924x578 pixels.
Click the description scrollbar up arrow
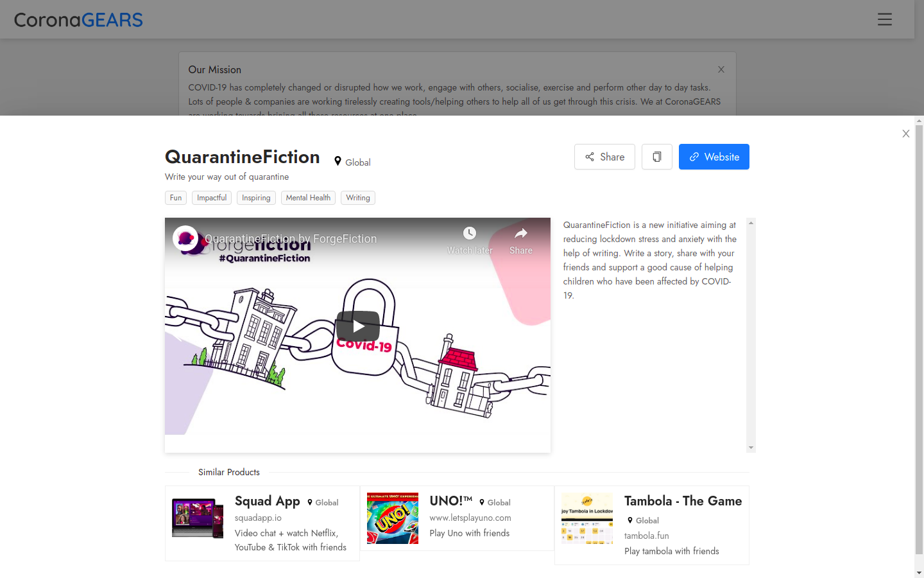tap(751, 223)
